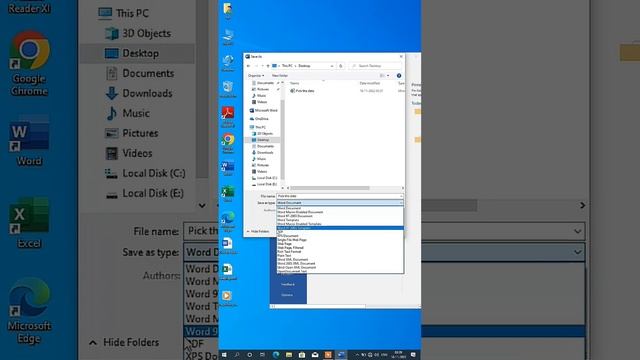This screenshot has width=640, height=360.
Task: Select Microsoft Word in the navigation tree
Action: (x=264, y=110)
